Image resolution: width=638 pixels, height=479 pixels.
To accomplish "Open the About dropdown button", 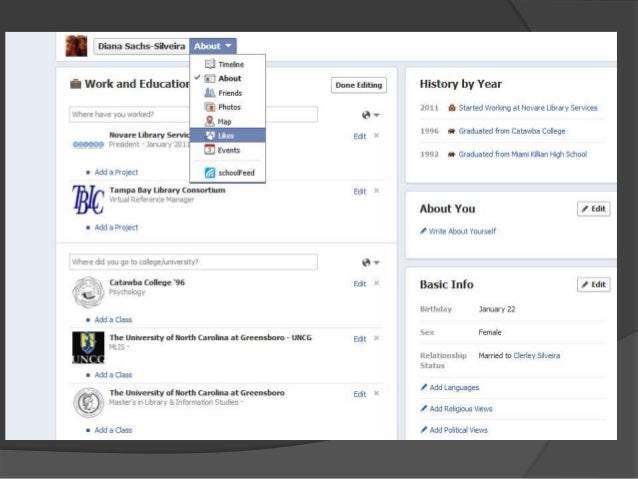I will [x=212, y=46].
